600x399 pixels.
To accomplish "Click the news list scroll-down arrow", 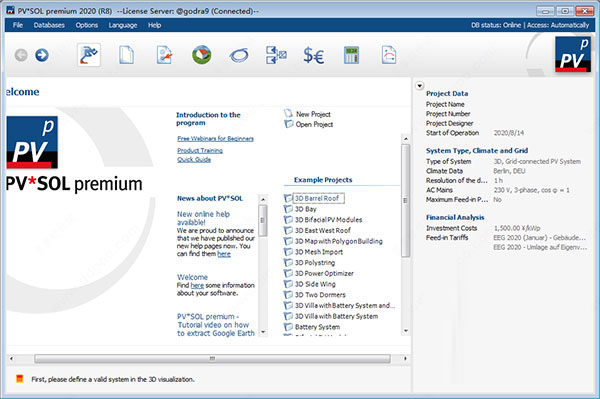I will click(263, 332).
